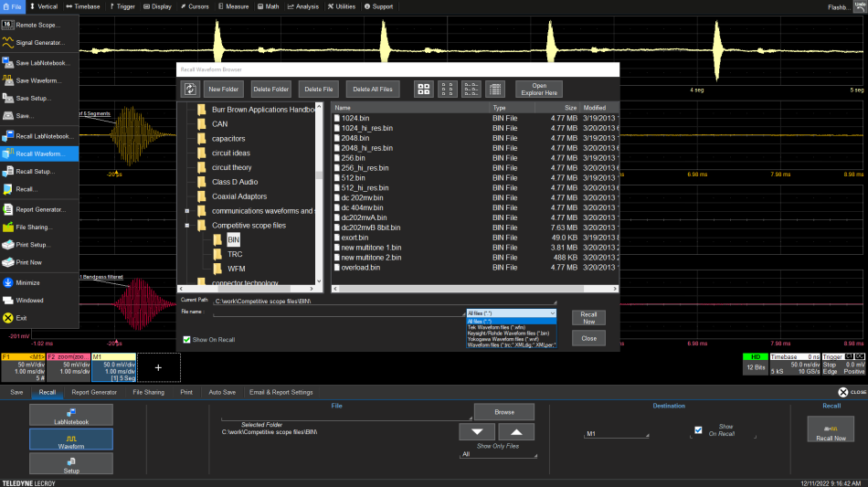The height and width of the screenshot is (487, 868).
Task: Click the up arrow file navigation button
Action: pos(516,432)
